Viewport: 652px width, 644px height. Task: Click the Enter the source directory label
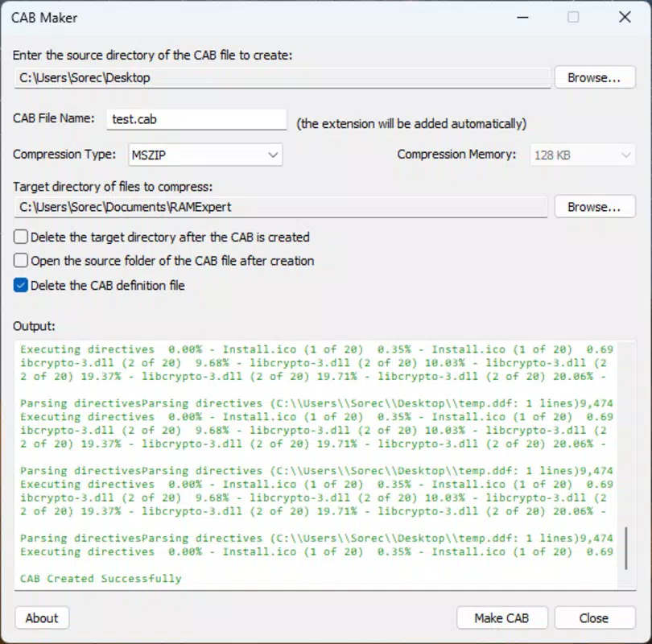click(x=153, y=56)
